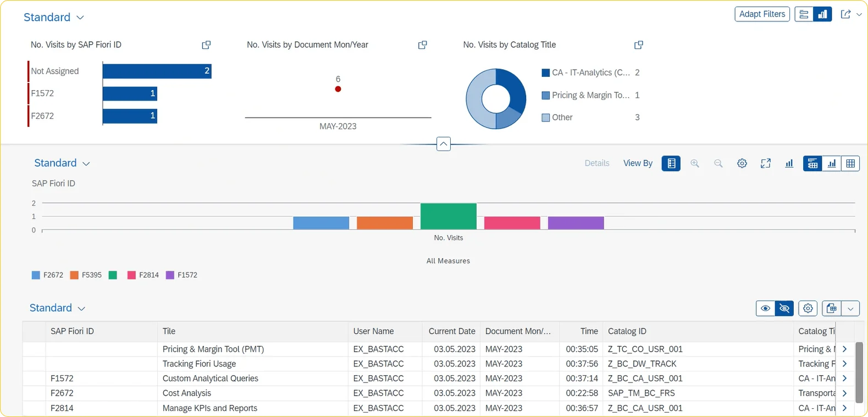Viewport: 868px width, 417px height.
Task: Click the chart toolbar zoom in magnifier
Action: pos(695,163)
